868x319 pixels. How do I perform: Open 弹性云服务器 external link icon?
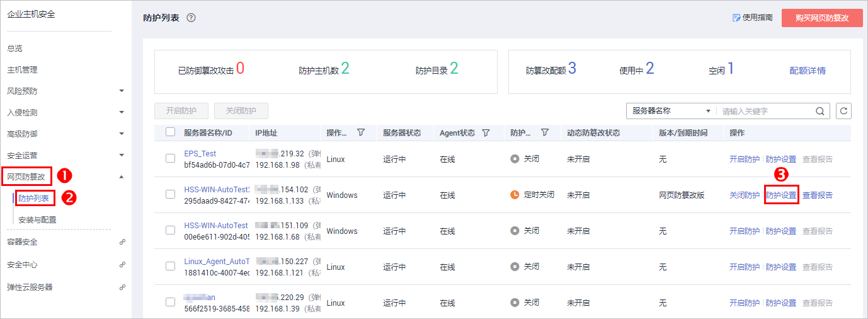point(122,287)
